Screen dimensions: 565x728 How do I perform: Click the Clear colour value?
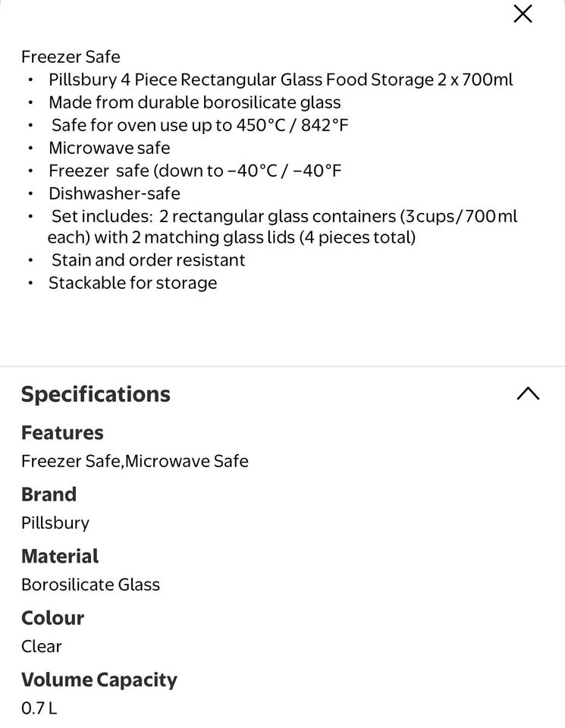tap(41, 647)
